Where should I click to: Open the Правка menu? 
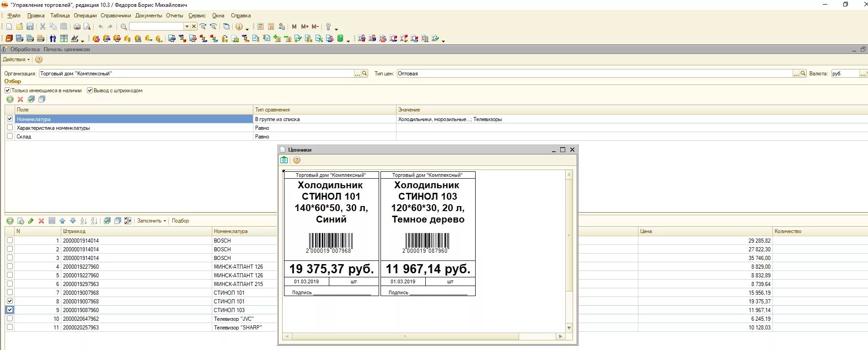[x=36, y=16]
